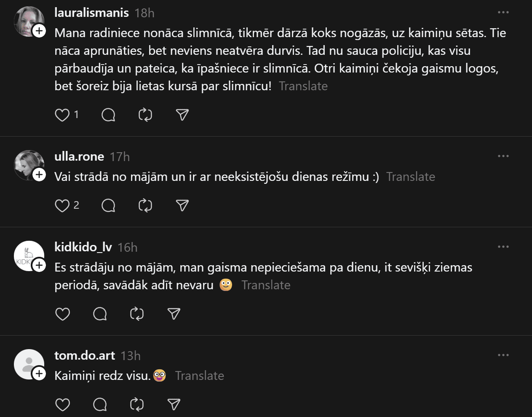Viewport: 532px width, 417px height.
Task: Translate lauralismanis's post
Action: pos(303,86)
